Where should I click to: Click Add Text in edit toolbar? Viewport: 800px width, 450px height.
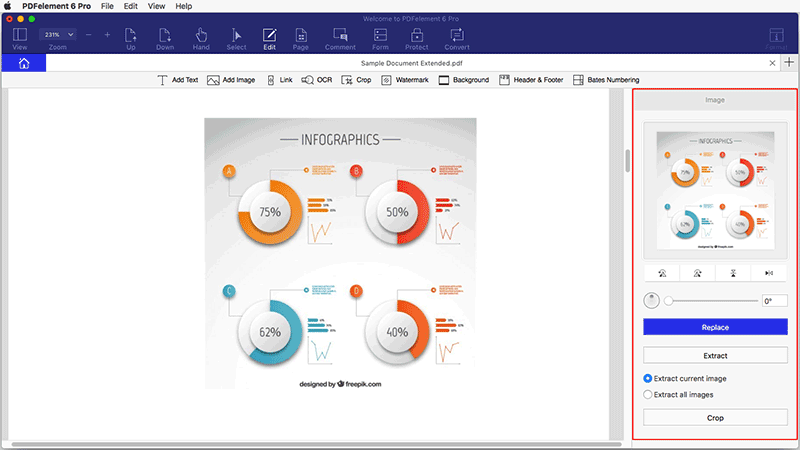tap(178, 80)
